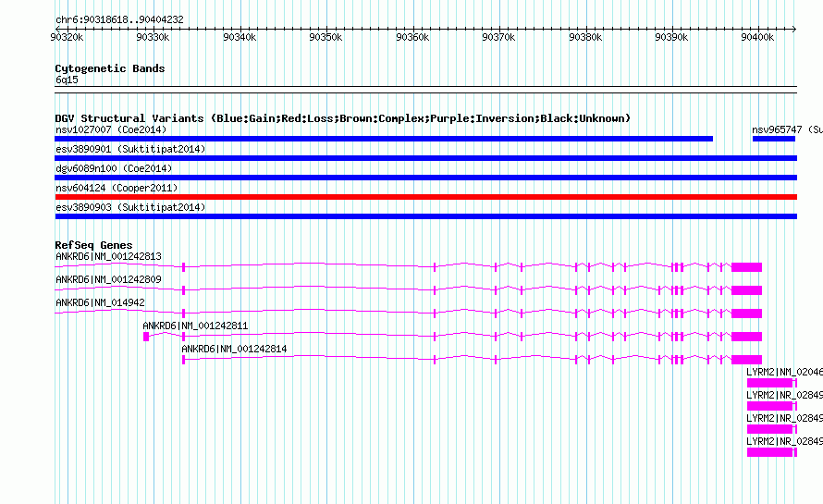Click the ANKRD6|NM_001242814 transcript label
Screen dimensions: 823x504
(234, 350)
